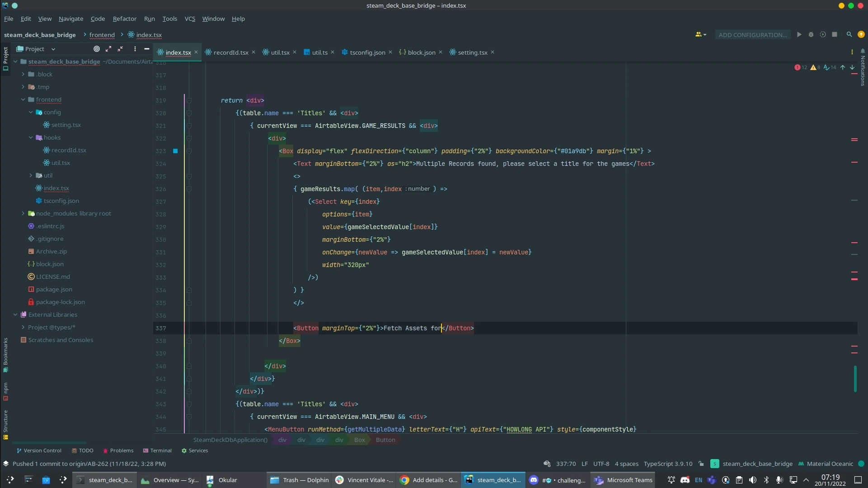Click the Select Opened File target icon
This screenshot has width=868, height=488.
click(x=96, y=49)
